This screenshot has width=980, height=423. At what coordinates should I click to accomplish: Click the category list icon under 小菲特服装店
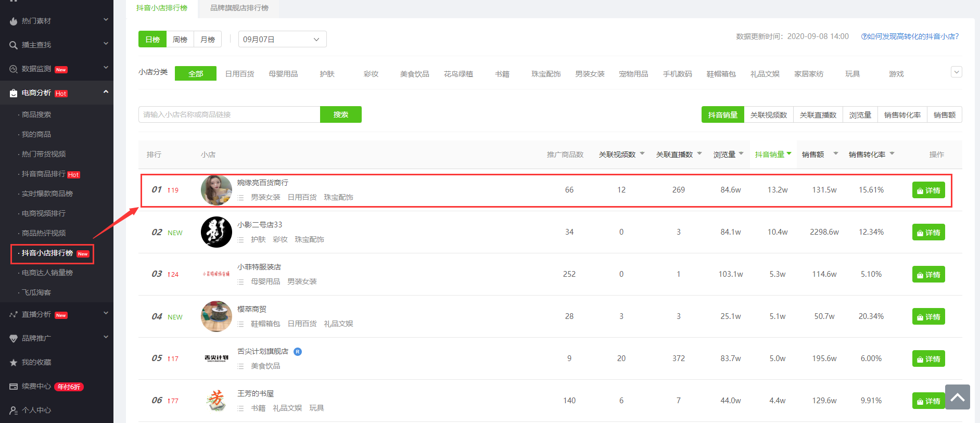(x=240, y=282)
